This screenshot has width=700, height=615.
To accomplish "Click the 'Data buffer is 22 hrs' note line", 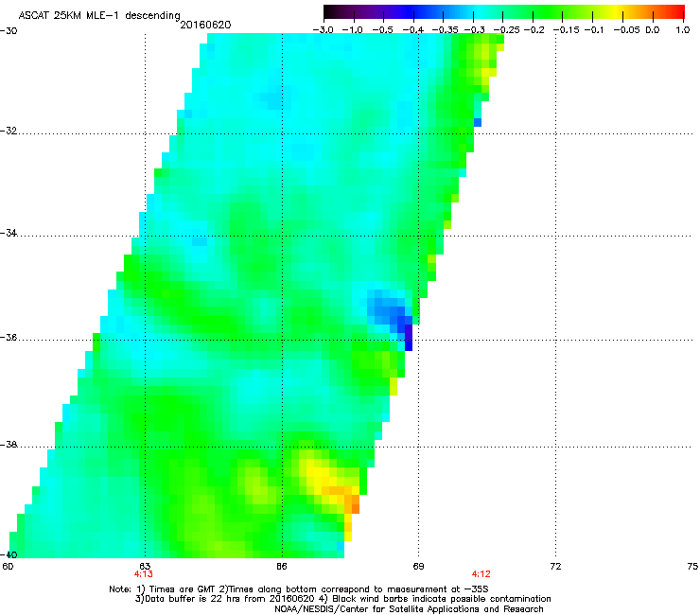I will [x=342, y=599].
